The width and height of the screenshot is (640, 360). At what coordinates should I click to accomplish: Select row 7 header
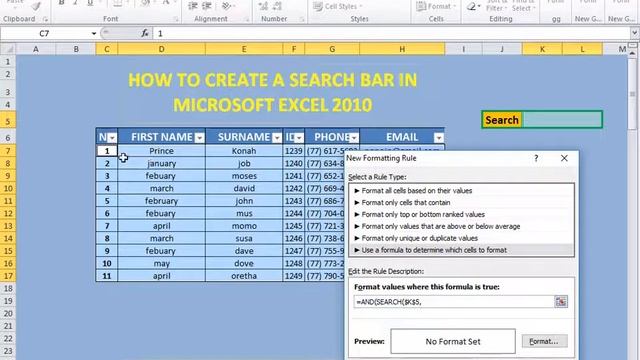(8, 151)
